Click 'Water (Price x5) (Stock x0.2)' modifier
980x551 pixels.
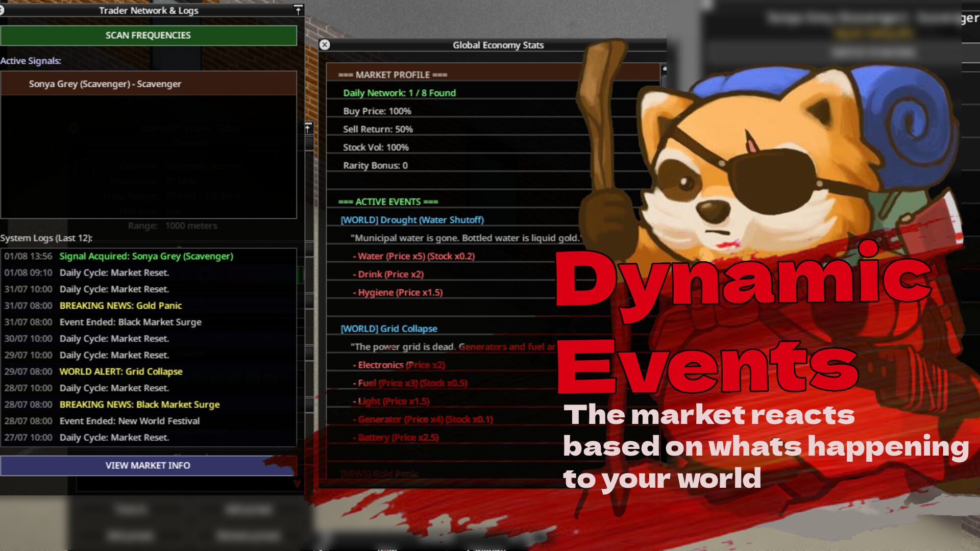coord(414,256)
